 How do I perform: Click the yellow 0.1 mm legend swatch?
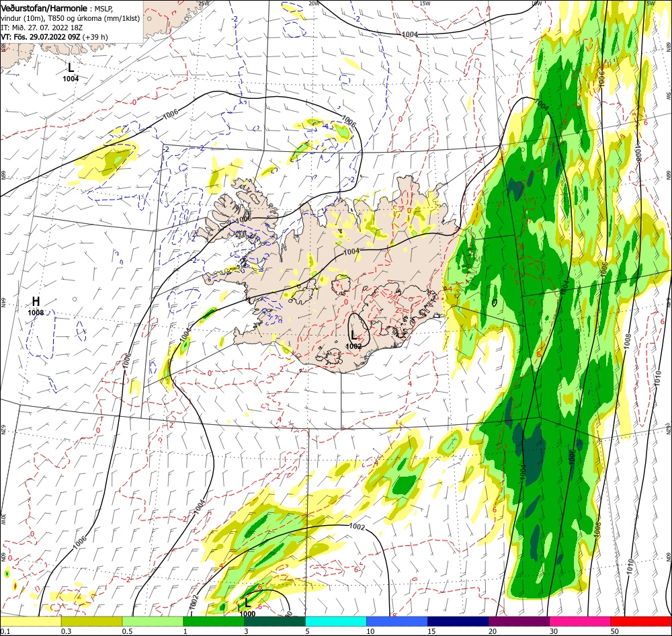pos(30,622)
